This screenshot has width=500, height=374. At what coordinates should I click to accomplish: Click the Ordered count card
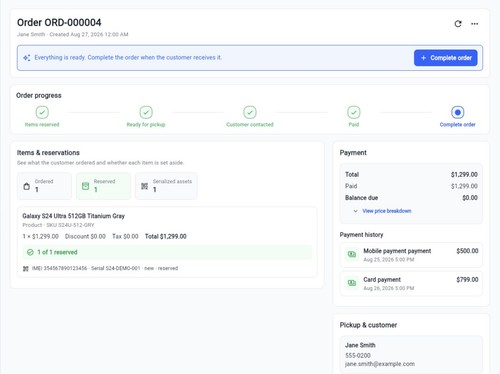[44, 186]
